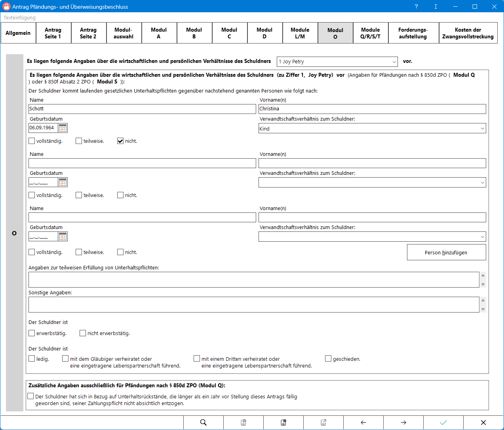Click the Name field containing 'Schott'
The image size is (504, 430).
pos(142,109)
